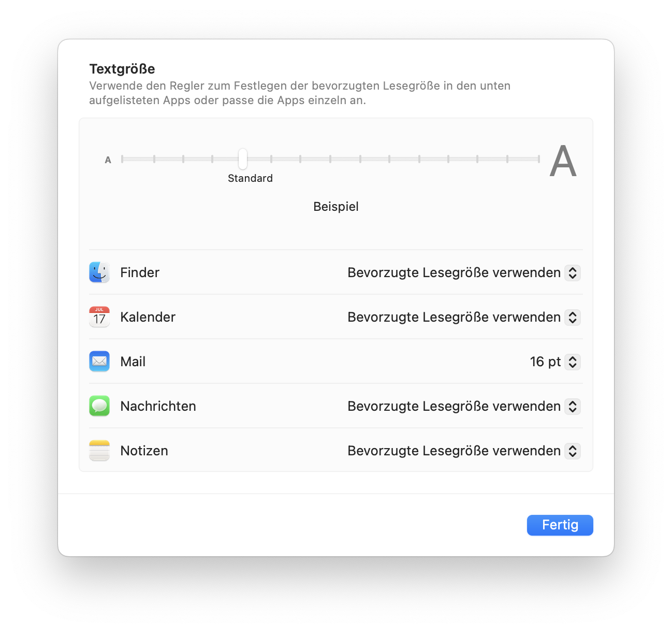
Task: Open Mail's 16 pt size dropdown
Action: point(572,362)
